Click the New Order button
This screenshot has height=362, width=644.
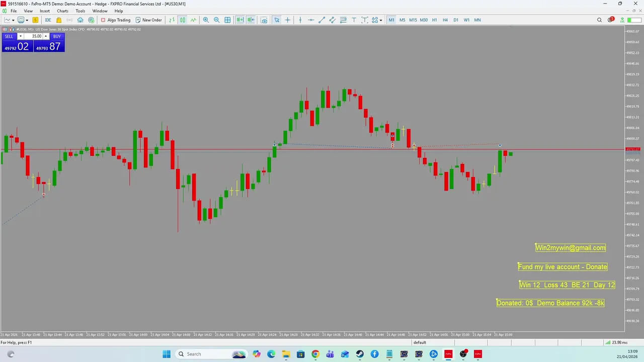tap(148, 20)
